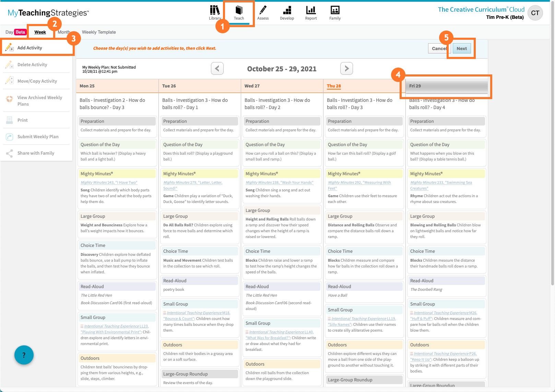Open the help question mark bubble
The image size is (555, 392).
(24, 355)
